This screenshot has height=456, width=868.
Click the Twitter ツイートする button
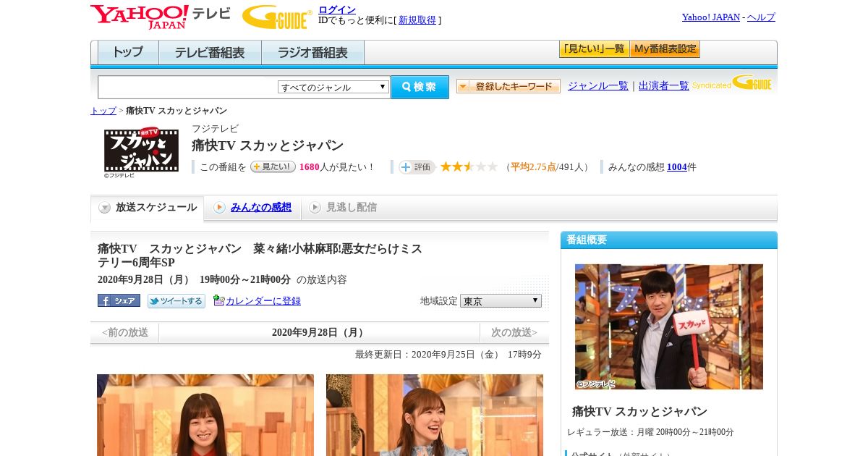(x=176, y=301)
